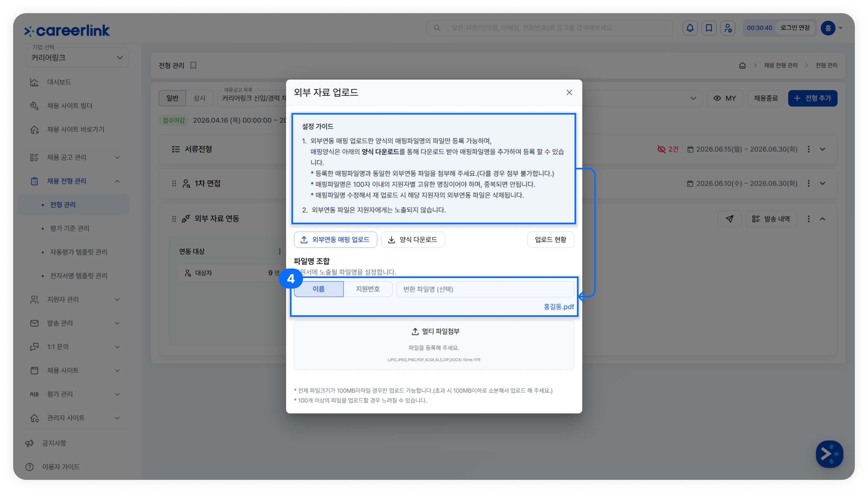Viewport: 868px width, 493px height.
Task: Open the 연동 대상 more-options menu
Action: (x=279, y=251)
